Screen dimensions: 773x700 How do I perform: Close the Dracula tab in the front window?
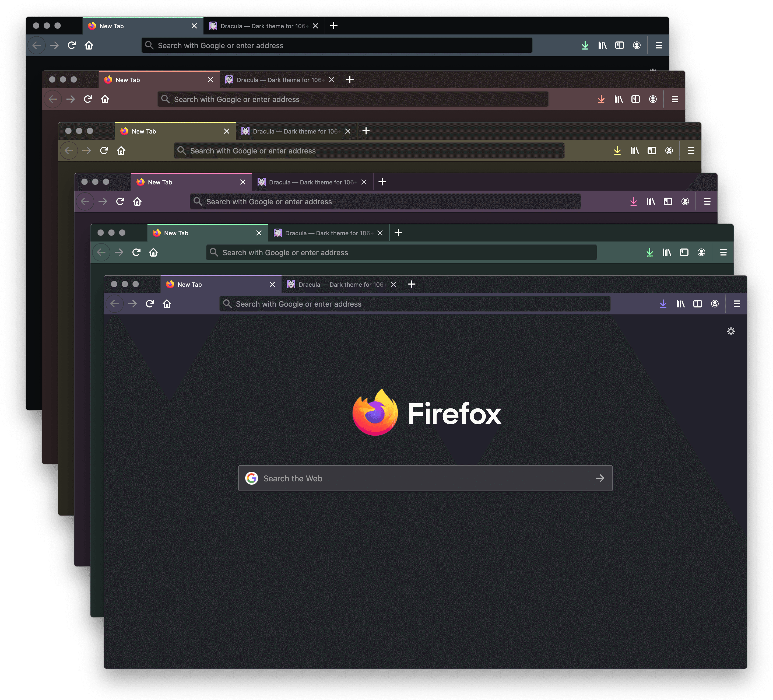pyautogui.click(x=393, y=284)
